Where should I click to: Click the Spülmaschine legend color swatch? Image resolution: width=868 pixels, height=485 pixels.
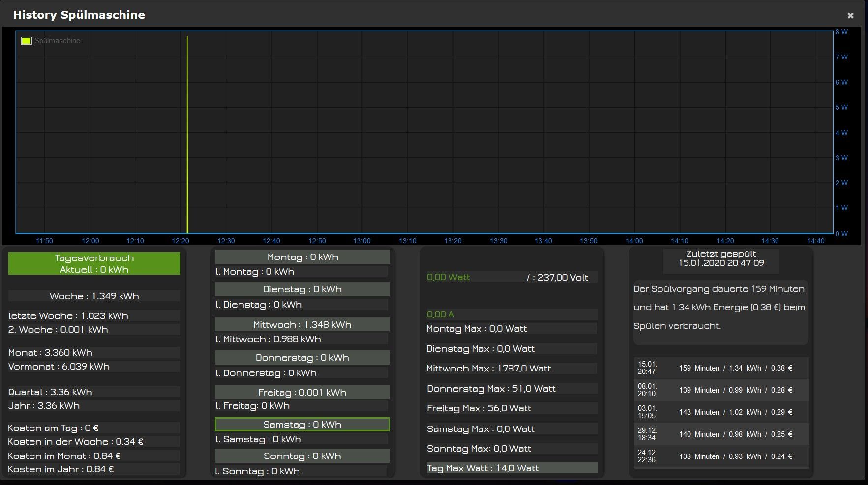pos(27,41)
